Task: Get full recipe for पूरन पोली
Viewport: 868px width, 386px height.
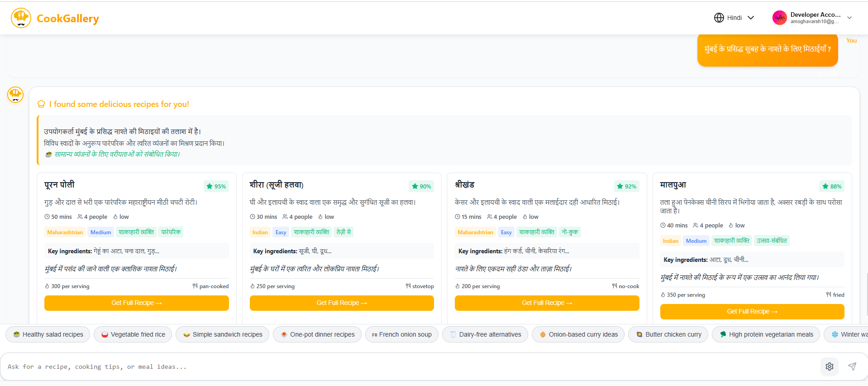Action: pyautogui.click(x=136, y=303)
